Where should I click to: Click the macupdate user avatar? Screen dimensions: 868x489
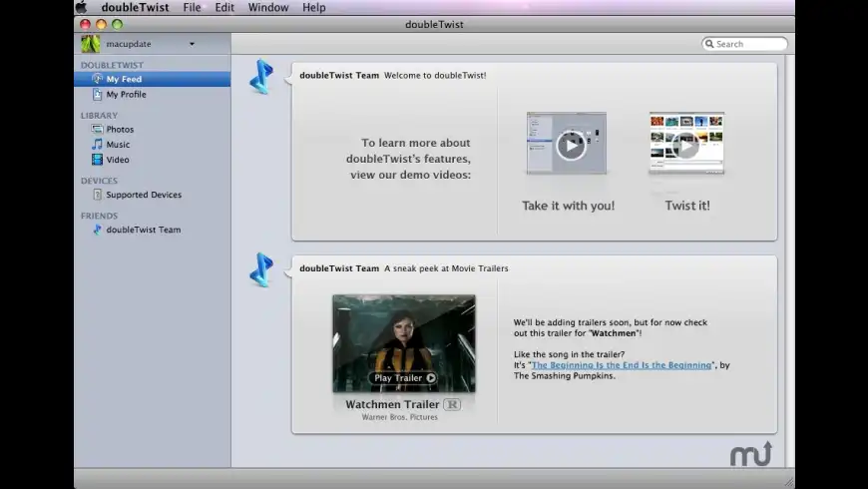click(x=91, y=44)
